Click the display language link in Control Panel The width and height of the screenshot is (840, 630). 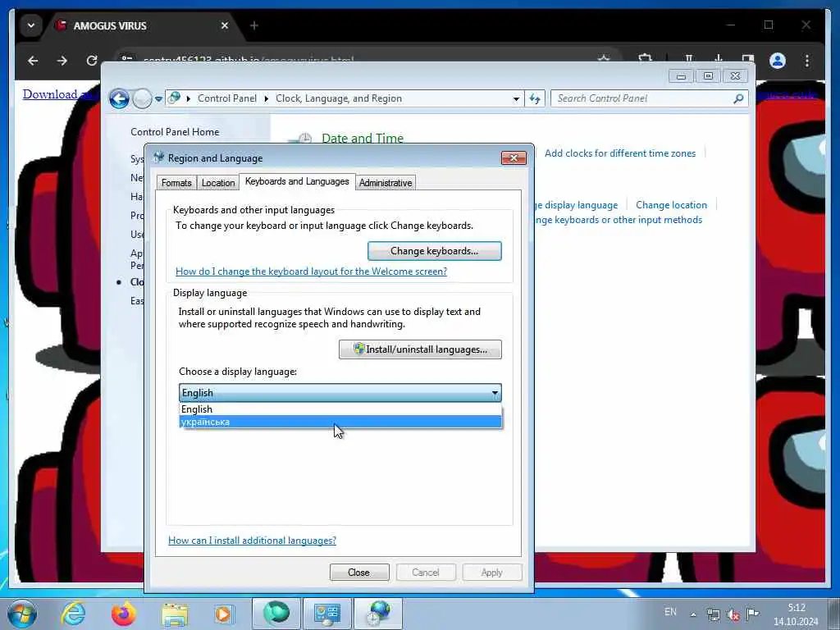[577, 204]
